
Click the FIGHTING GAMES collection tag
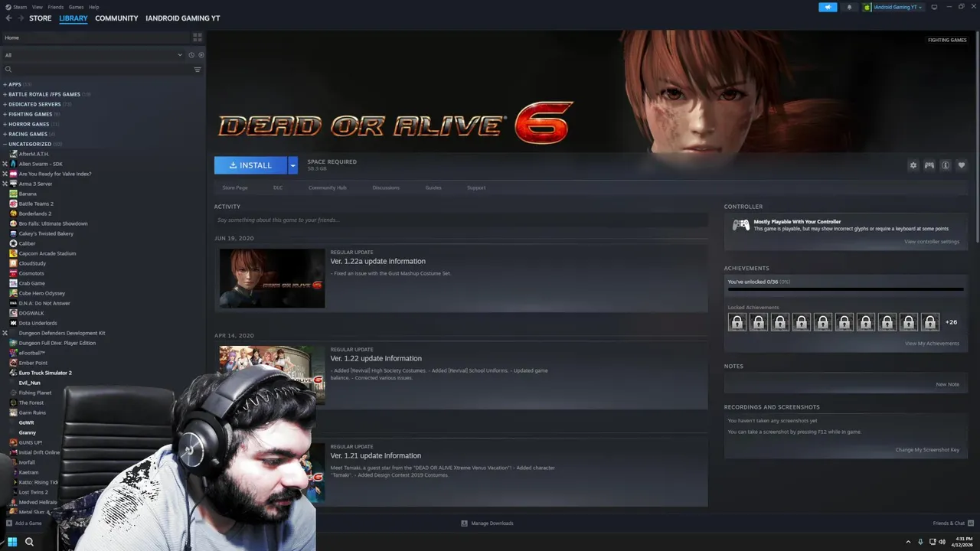[x=947, y=40]
